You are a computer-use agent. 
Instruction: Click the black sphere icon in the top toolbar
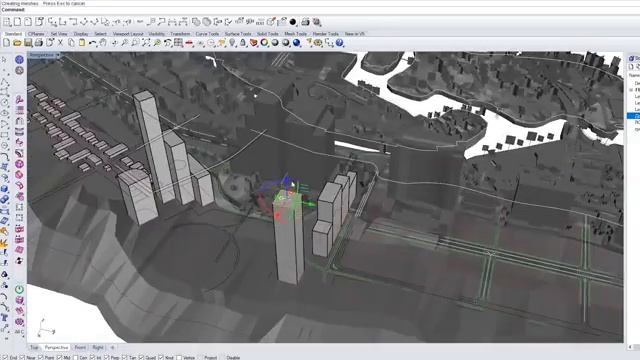(293, 22)
